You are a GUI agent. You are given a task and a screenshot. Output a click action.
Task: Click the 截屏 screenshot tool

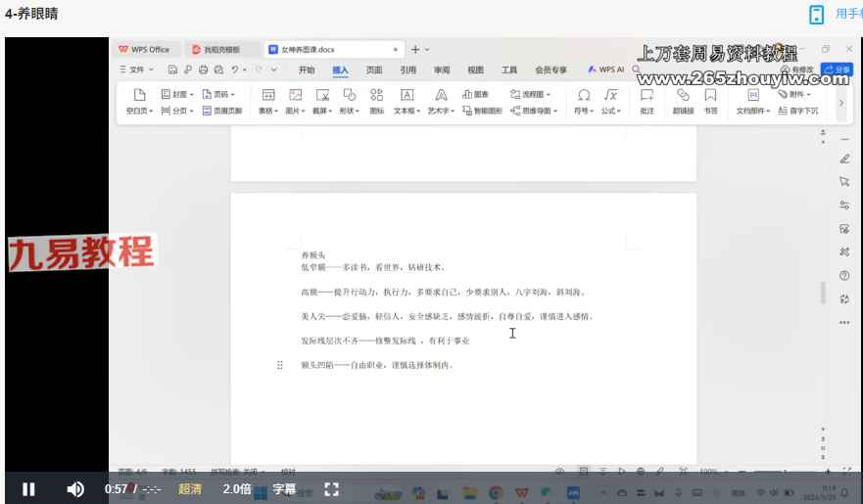coord(322,102)
